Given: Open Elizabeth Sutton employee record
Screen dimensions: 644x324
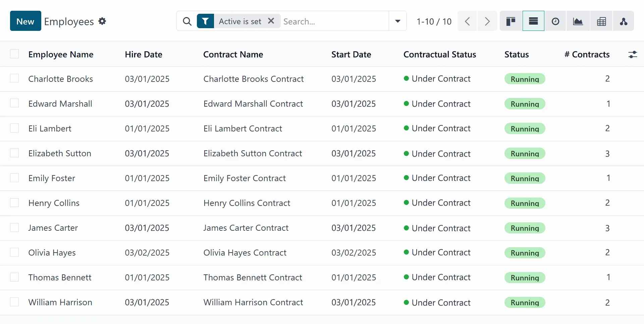Looking at the screenshot, I should (60, 153).
